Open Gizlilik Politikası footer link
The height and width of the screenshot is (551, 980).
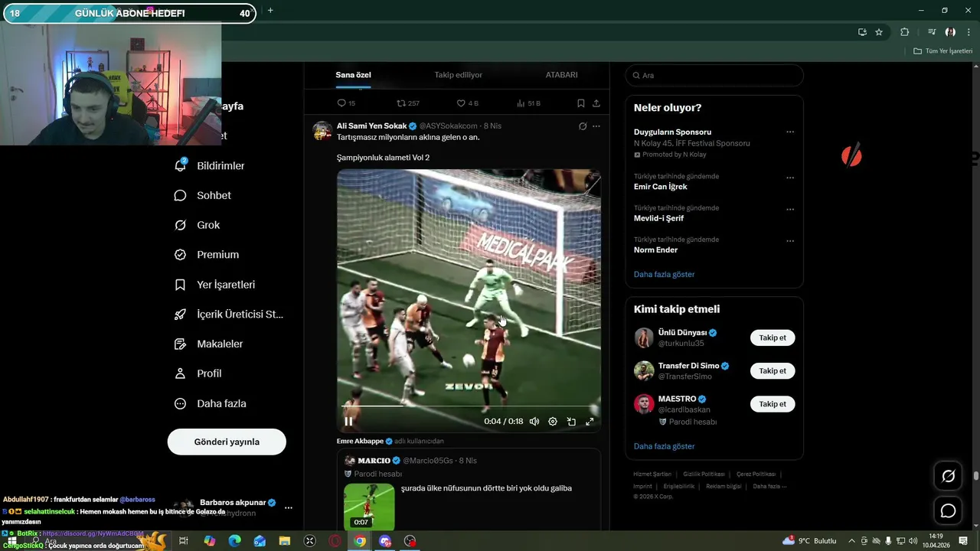pos(704,474)
